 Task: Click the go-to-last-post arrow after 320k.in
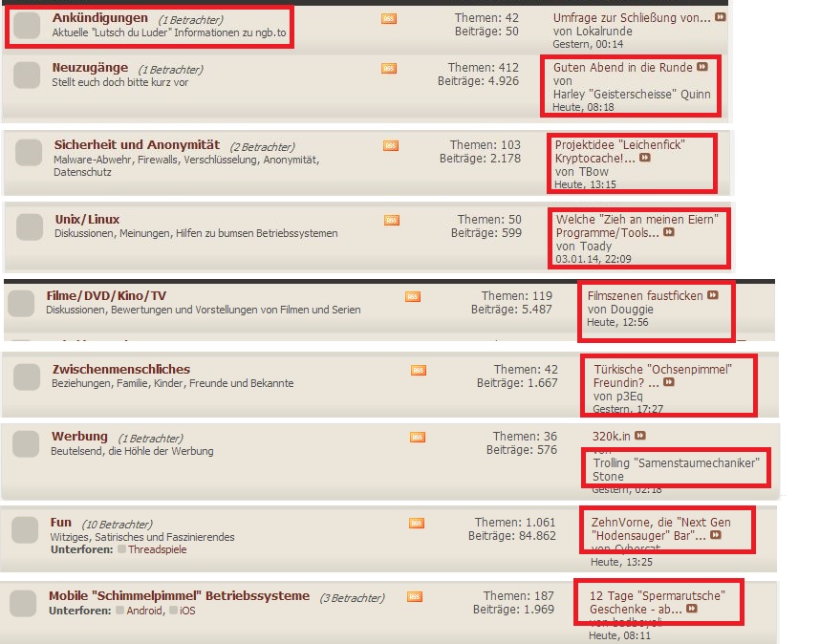click(x=640, y=436)
